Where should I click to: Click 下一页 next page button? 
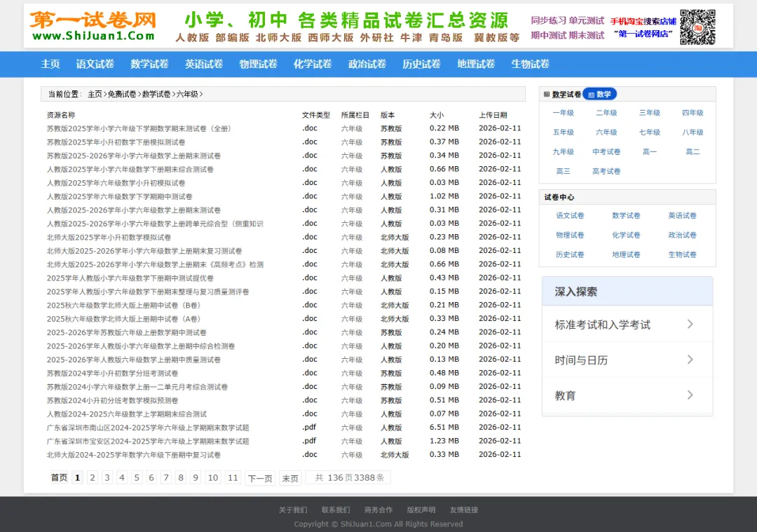pos(260,477)
